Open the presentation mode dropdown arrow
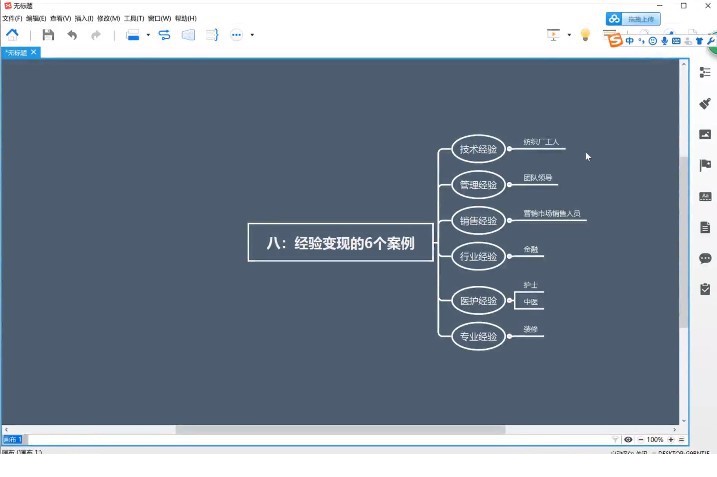Viewport: 717px width, 477px height. point(569,35)
